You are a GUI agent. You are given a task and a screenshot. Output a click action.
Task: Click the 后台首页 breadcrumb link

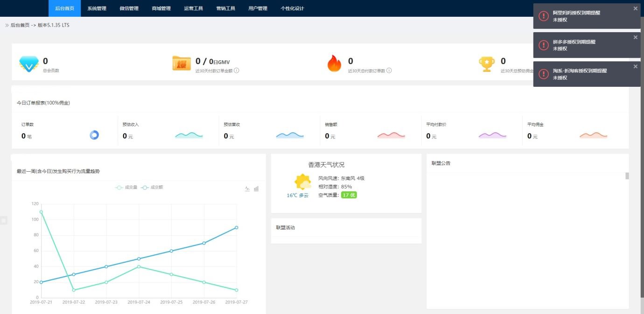pos(20,25)
